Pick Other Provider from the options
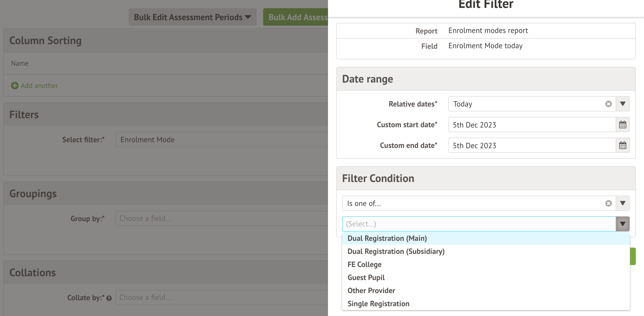This screenshot has width=644, height=316. pos(371,291)
